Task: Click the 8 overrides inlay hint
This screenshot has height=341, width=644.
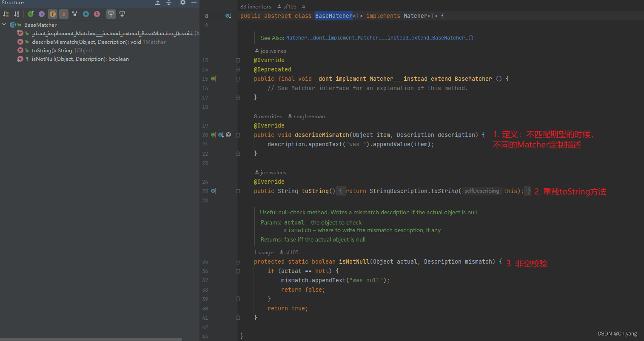Action: 268,116
